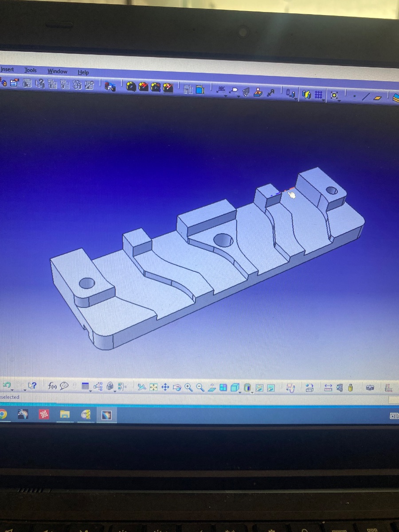Click the Hide/Show icon
This screenshot has width=399, height=532.
coord(259,388)
